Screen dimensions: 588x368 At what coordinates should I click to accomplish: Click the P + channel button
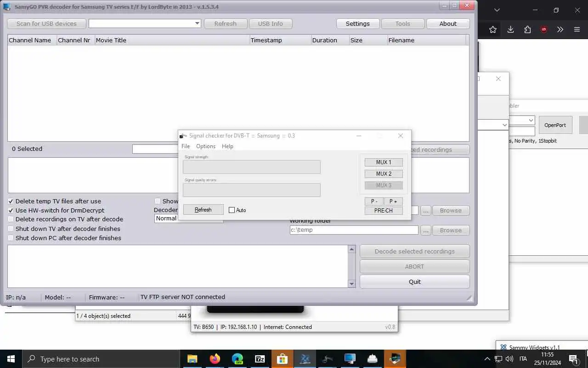click(x=393, y=201)
